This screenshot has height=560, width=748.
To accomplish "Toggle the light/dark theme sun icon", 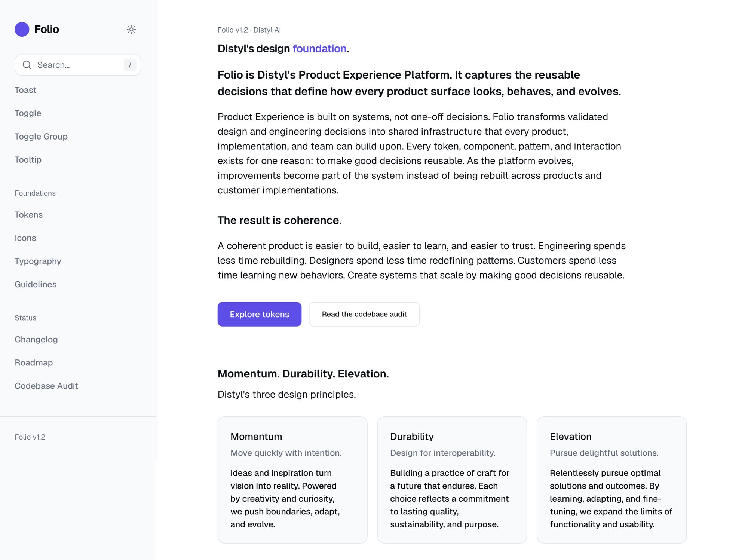I will (x=131, y=29).
